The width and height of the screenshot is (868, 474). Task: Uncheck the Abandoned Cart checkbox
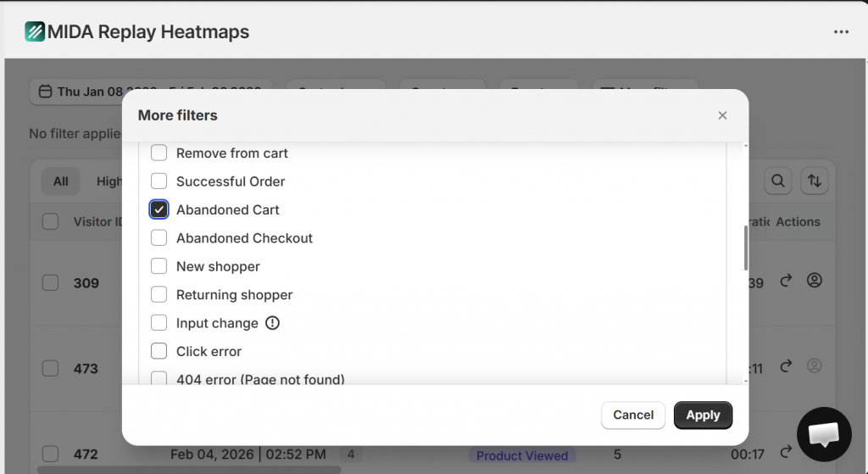click(159, 209)
